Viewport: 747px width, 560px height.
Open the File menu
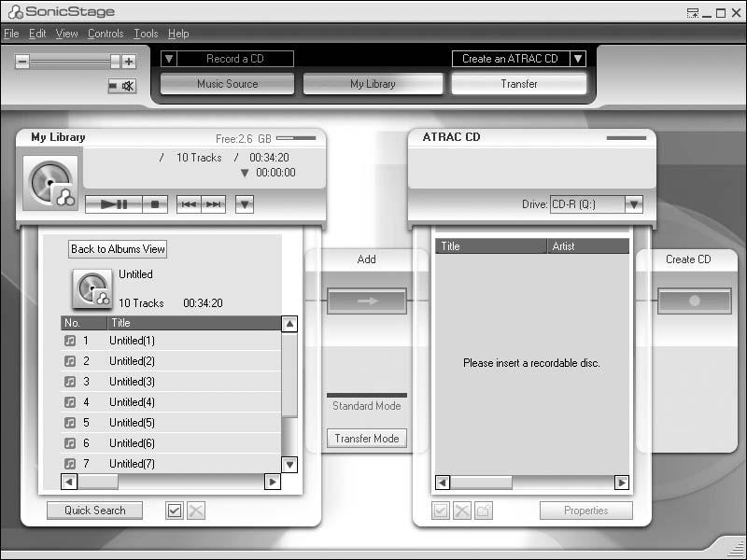(x=11, y=34)
